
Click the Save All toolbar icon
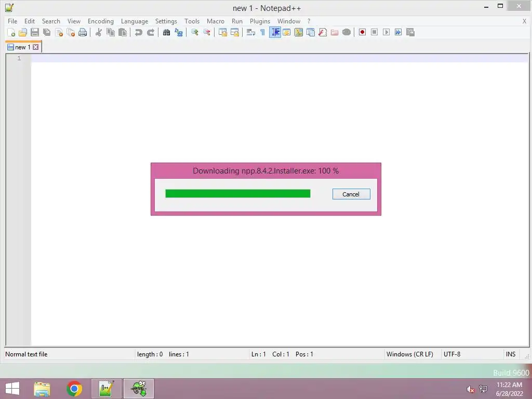[x=47, y=32]
